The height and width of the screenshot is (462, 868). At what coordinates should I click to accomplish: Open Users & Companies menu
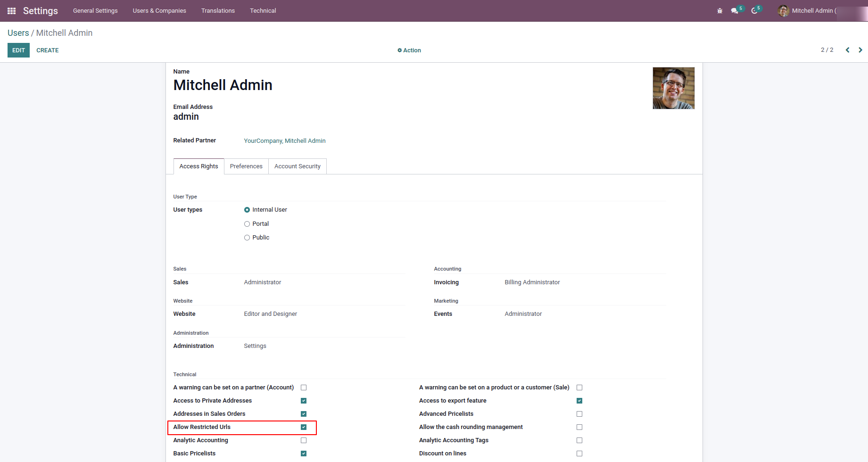159,10
